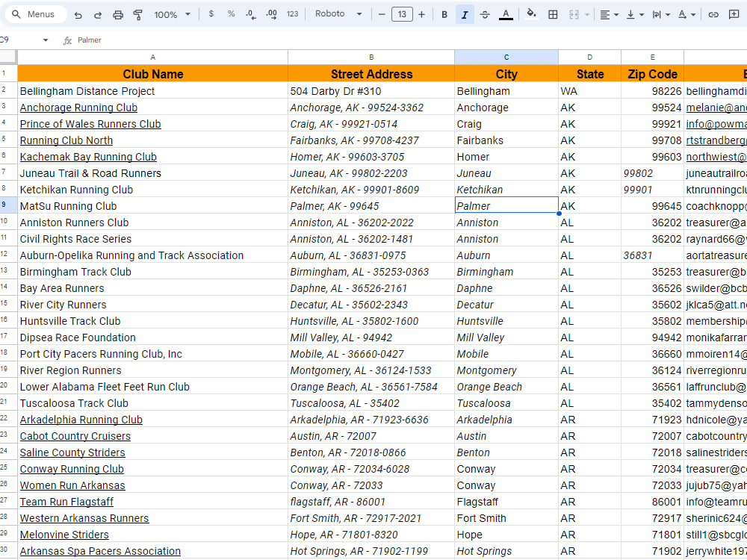Toggle strikethrough formatting
The image size is (747, 560).
click(485, 14)
